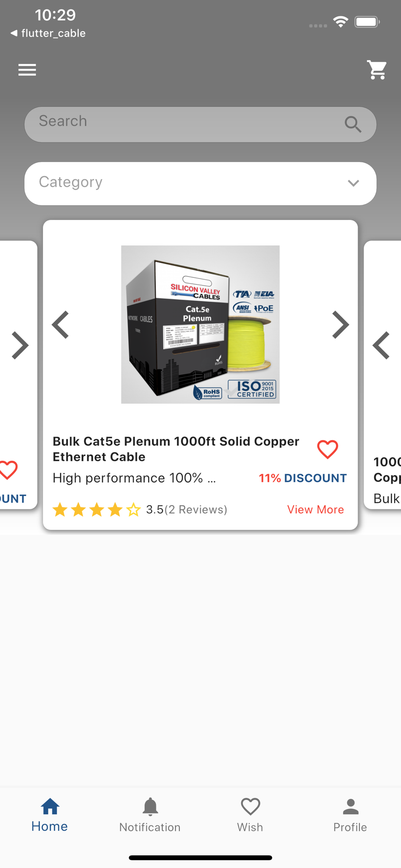This screenshot has width=401, height=868.
Task: Expand the Category dropdown
Action: click(200, 184)
